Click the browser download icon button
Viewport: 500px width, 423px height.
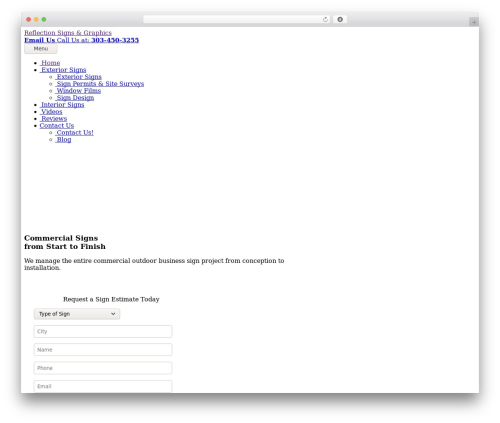[340, 20]
